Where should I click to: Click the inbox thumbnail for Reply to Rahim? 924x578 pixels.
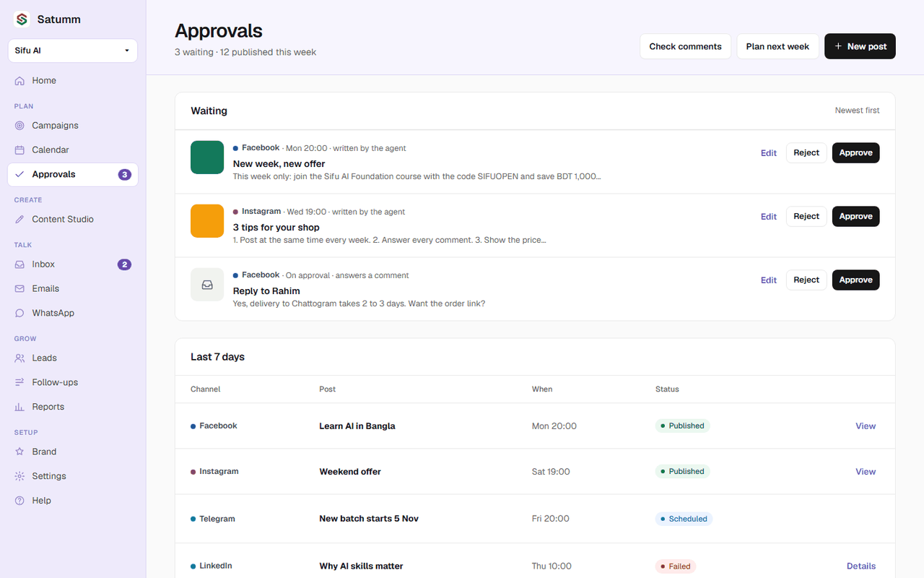[207, 285]
